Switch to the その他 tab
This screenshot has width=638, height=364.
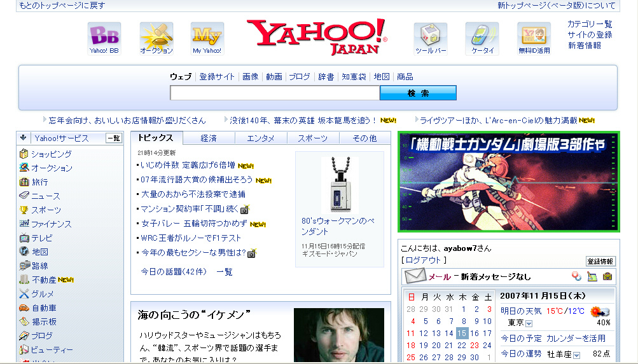(x=365, y=138)
